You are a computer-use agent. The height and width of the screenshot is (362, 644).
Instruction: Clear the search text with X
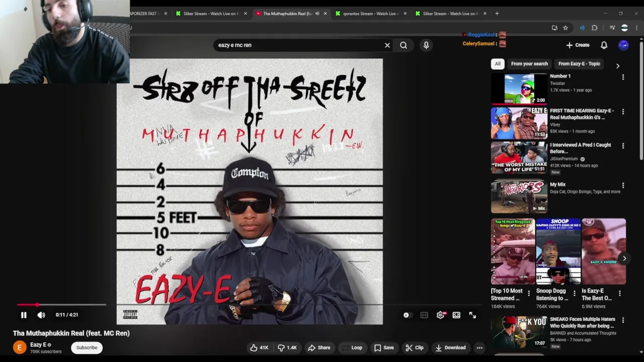(x=387, y=45)
